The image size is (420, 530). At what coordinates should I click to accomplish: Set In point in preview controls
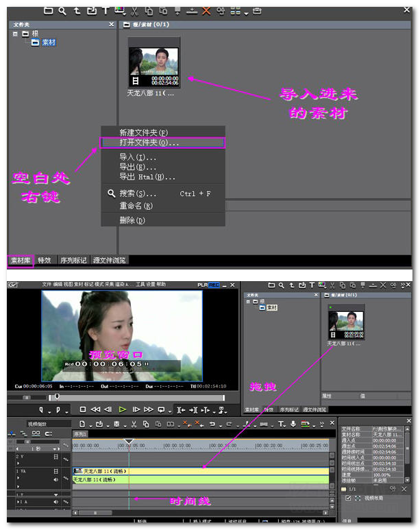tap(41, 410)
